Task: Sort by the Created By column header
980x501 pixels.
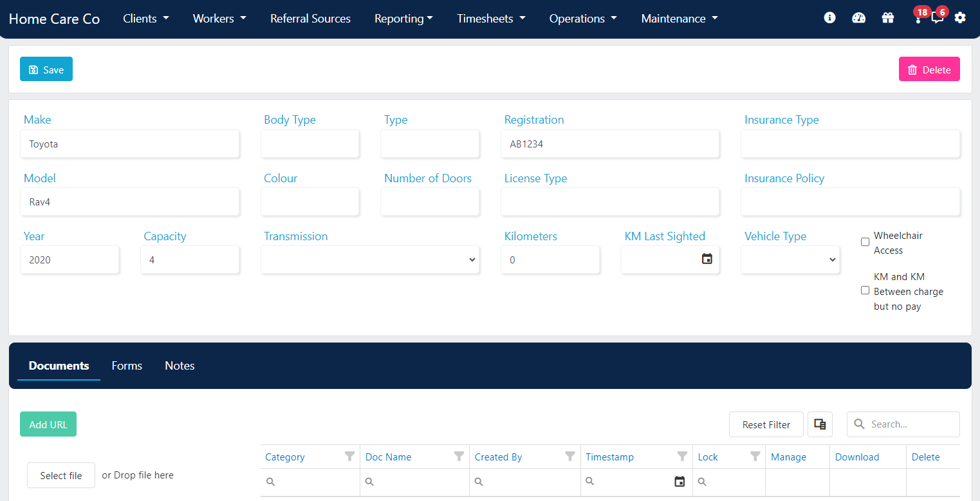Action: point(498,457)
